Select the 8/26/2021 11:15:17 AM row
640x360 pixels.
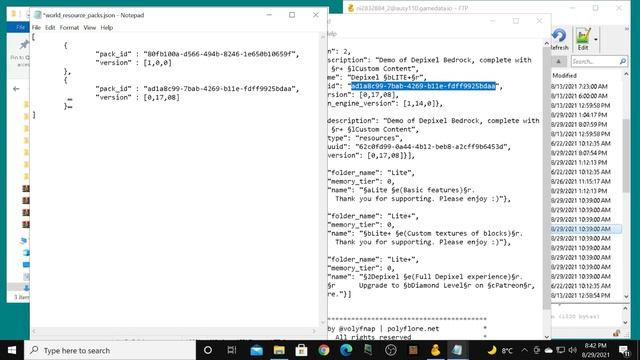580,181
